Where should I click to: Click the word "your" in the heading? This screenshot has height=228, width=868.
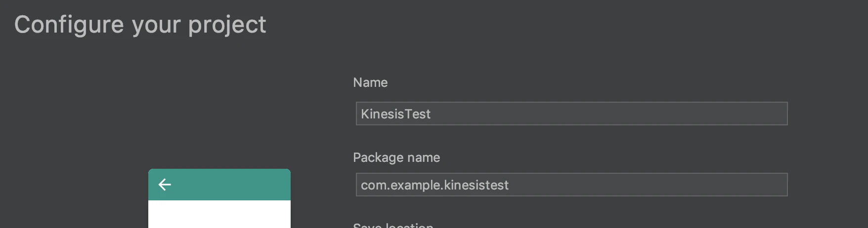pos(156,25)
